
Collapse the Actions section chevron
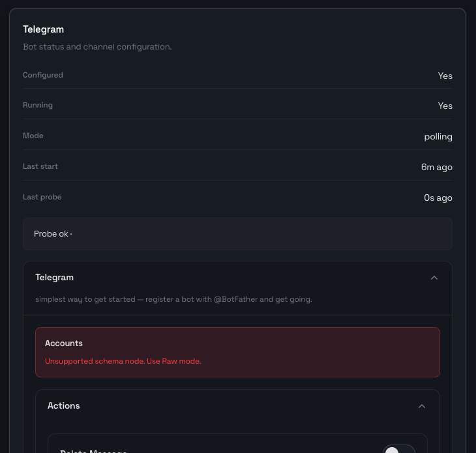pos(422,406)
